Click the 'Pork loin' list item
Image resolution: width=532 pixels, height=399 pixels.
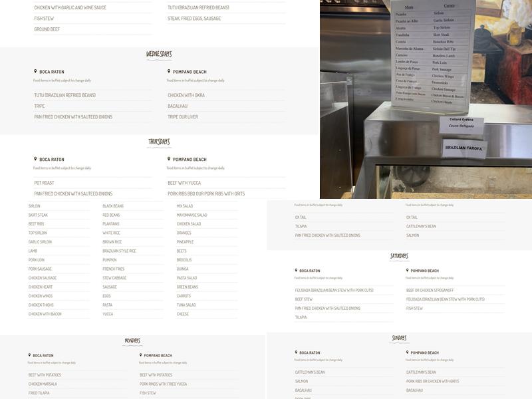click(x=37, y=260)
